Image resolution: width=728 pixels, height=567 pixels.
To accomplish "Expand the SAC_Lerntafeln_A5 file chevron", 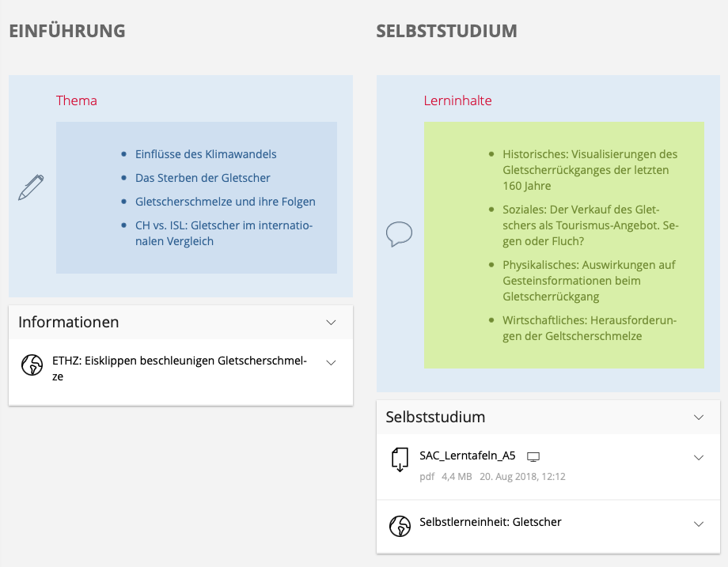I will pos(698,458).
